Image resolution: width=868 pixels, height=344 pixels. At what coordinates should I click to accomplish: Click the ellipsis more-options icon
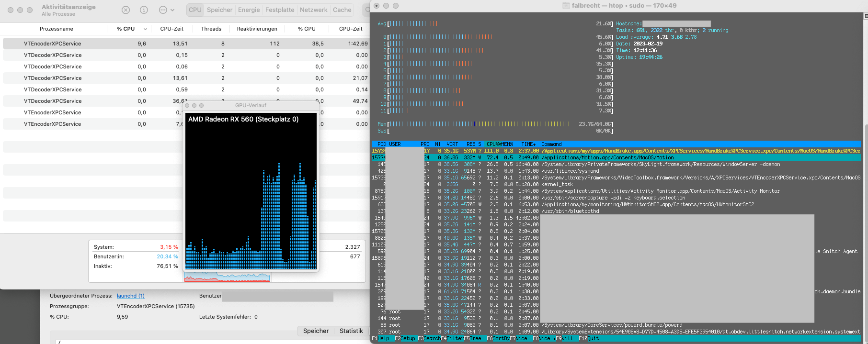click(163, 10)
